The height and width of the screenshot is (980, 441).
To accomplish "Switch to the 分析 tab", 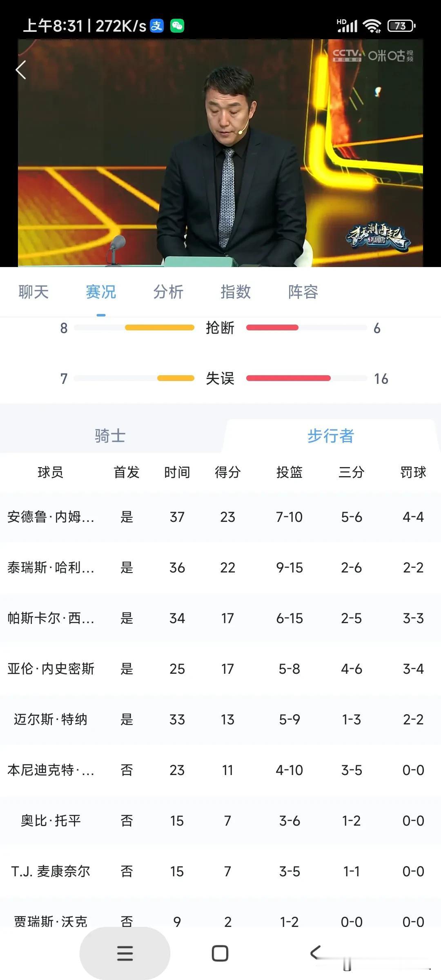I will coord(168,292).
